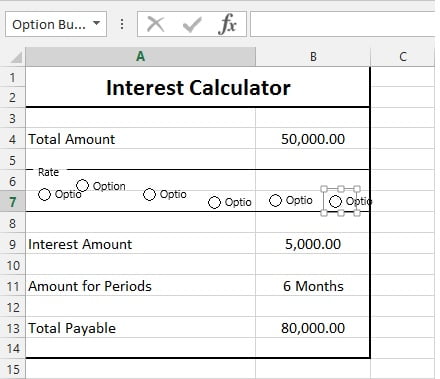The width and height of the screenshot is (440, 379).
Task: Click the 6 Months cell
Action: point(313,286)
